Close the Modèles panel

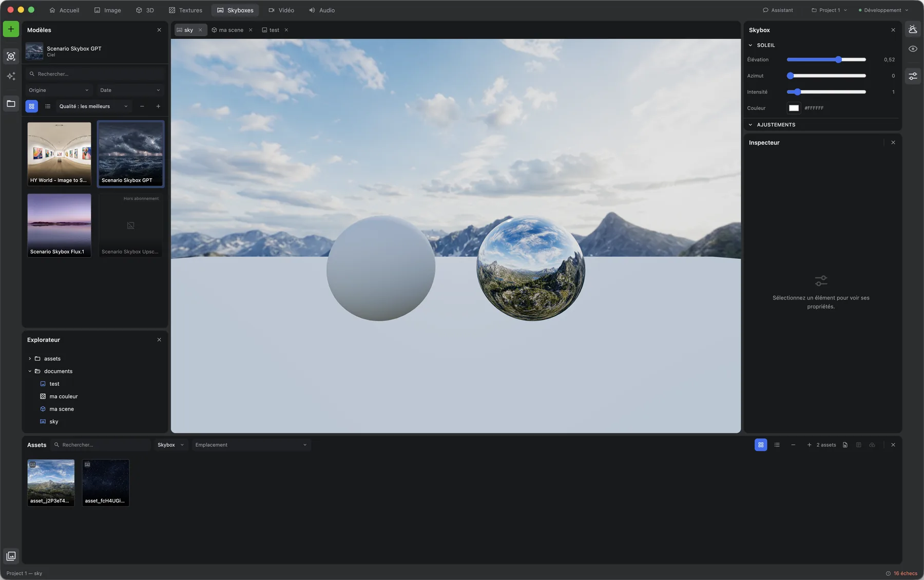[159, 30]
